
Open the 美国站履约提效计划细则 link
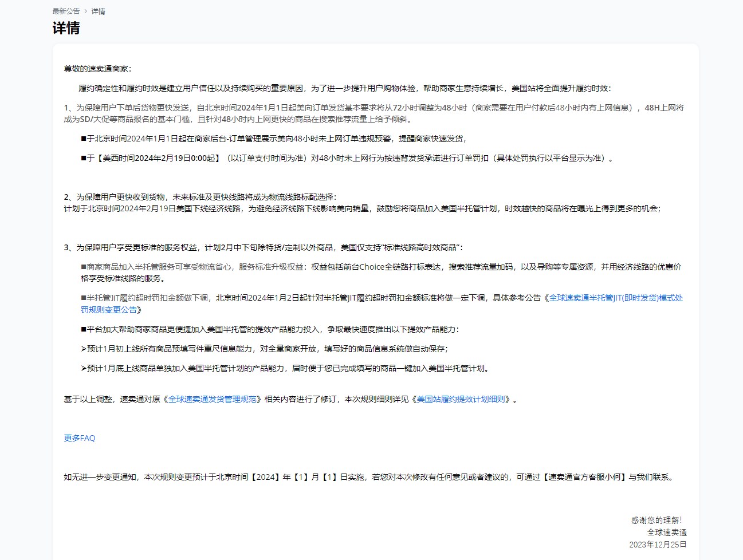tap(461, 399)
